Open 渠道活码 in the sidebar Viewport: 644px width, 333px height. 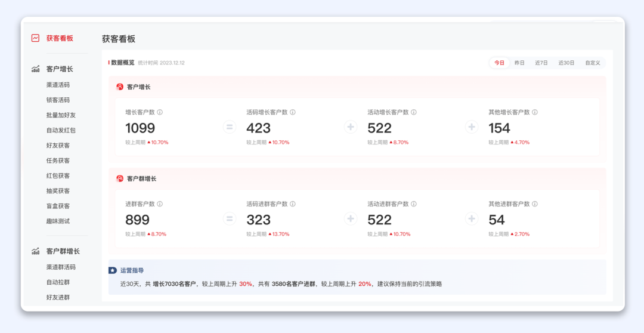click(x=58, y=85)
